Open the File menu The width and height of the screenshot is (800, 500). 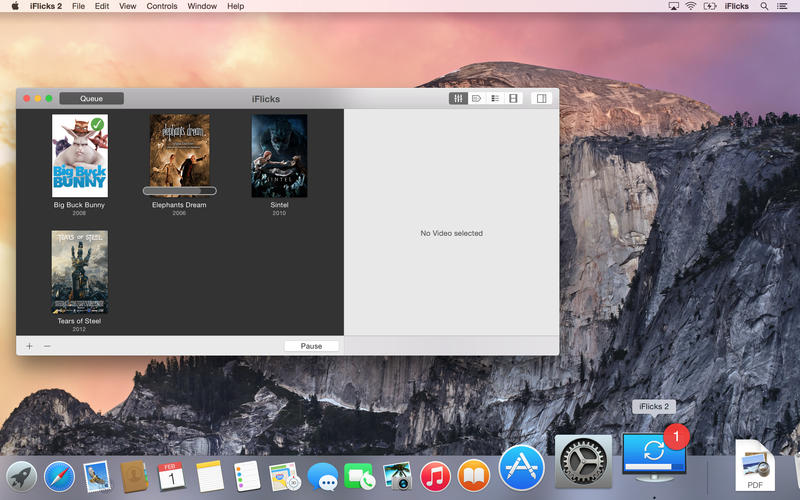(x=78, y=6)
